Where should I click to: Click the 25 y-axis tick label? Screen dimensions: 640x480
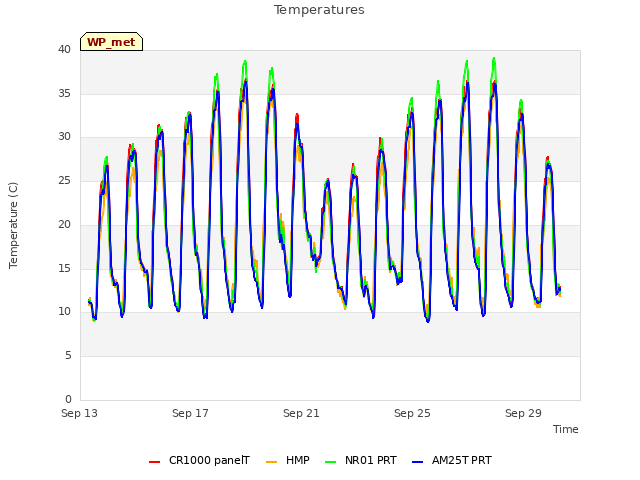(64, 180)
